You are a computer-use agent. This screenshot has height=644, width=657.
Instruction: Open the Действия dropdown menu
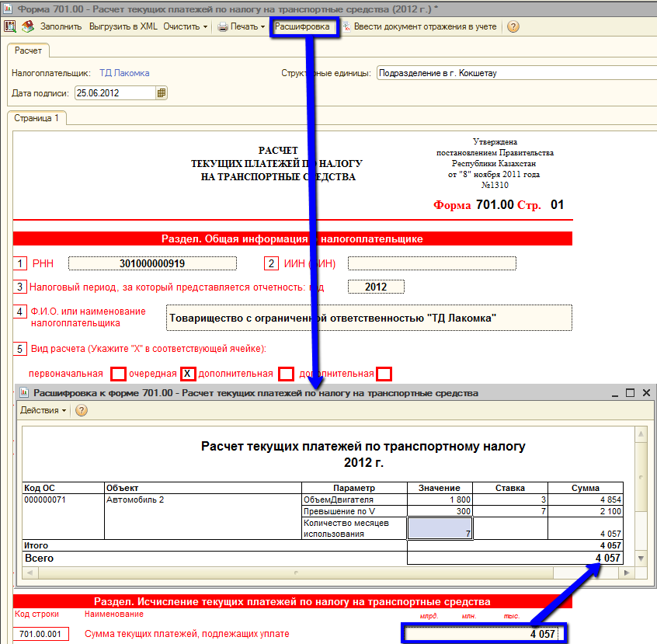click(43, 410)
